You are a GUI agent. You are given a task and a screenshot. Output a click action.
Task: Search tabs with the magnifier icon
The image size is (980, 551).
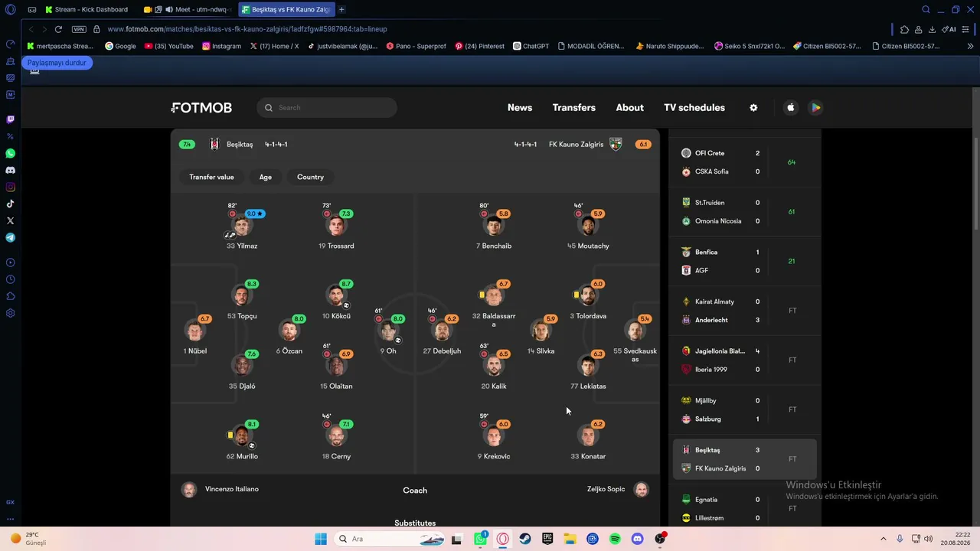[x=926, y=9]
